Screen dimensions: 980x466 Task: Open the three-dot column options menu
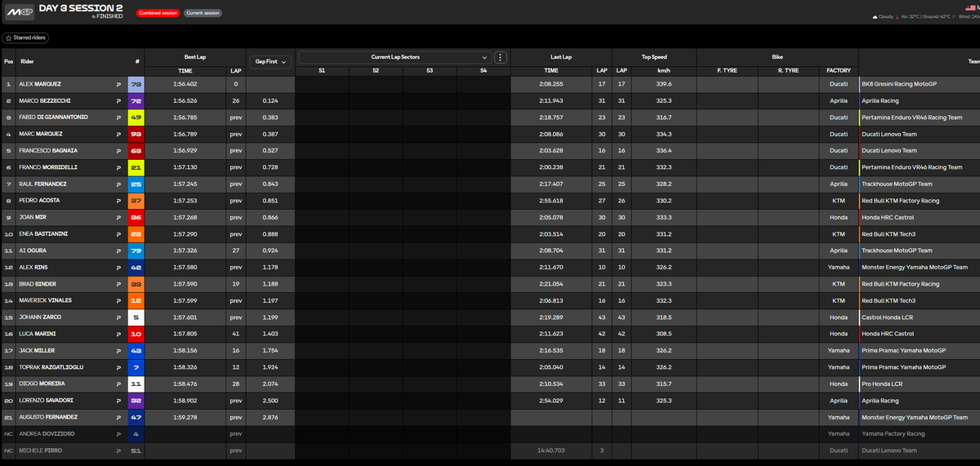click(501, 57)
